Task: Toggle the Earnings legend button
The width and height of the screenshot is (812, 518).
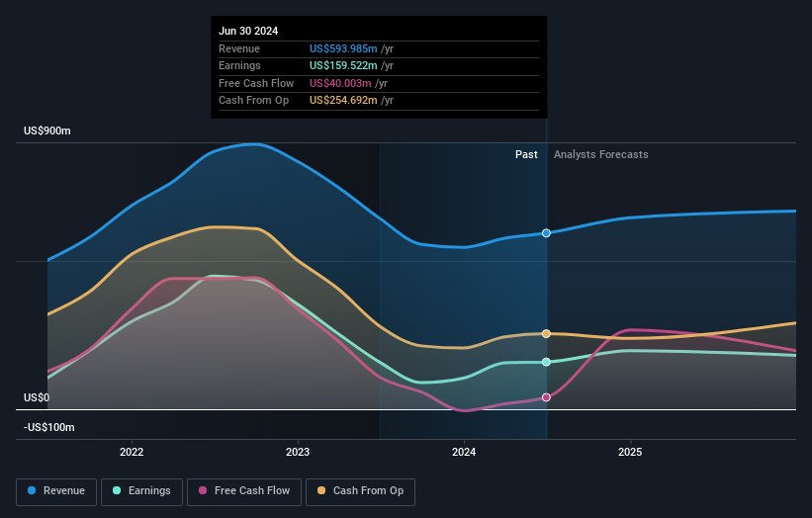Action: 141,491
